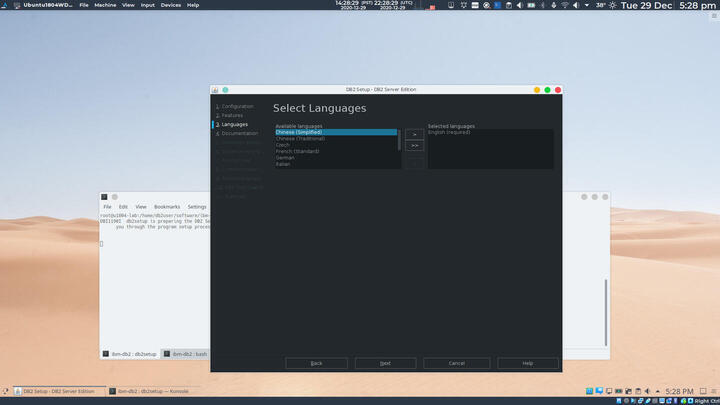Open VirtualBox Devices menu
Screen dimensions: 720x405
pyautogui.click(x=170, y=5)
